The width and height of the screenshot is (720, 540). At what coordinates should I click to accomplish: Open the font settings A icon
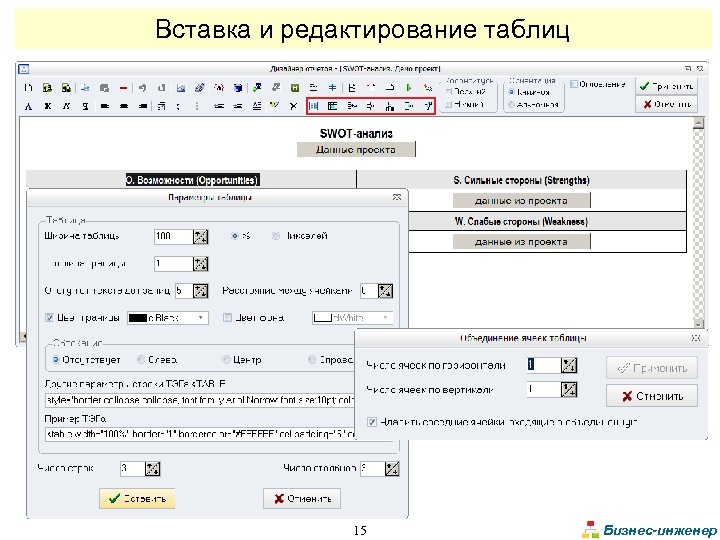pyautogui.click(x=28, y=106)
